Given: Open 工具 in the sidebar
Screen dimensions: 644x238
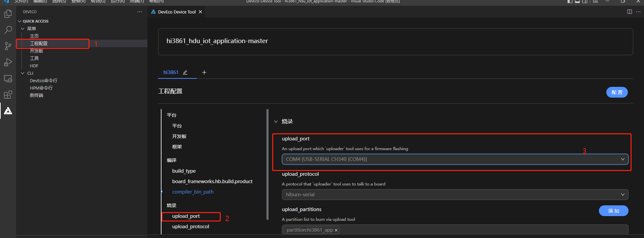Looking at the screenshot, I should click(x=34, y=58).
